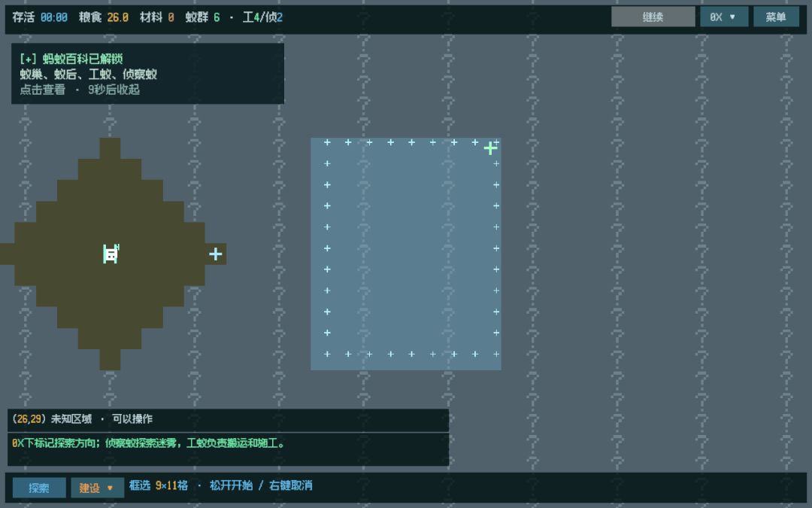Click the 工4/侦2 worker and scout count

pos(262,17)
